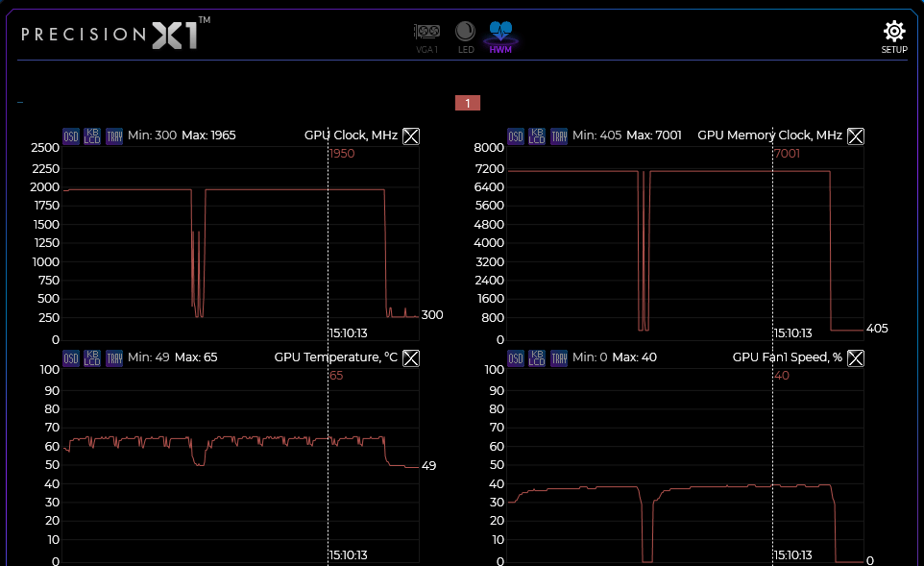Close the GPU Memory Clock graph
The width and height of the screenshot is (924, 566).
[856, 136]
